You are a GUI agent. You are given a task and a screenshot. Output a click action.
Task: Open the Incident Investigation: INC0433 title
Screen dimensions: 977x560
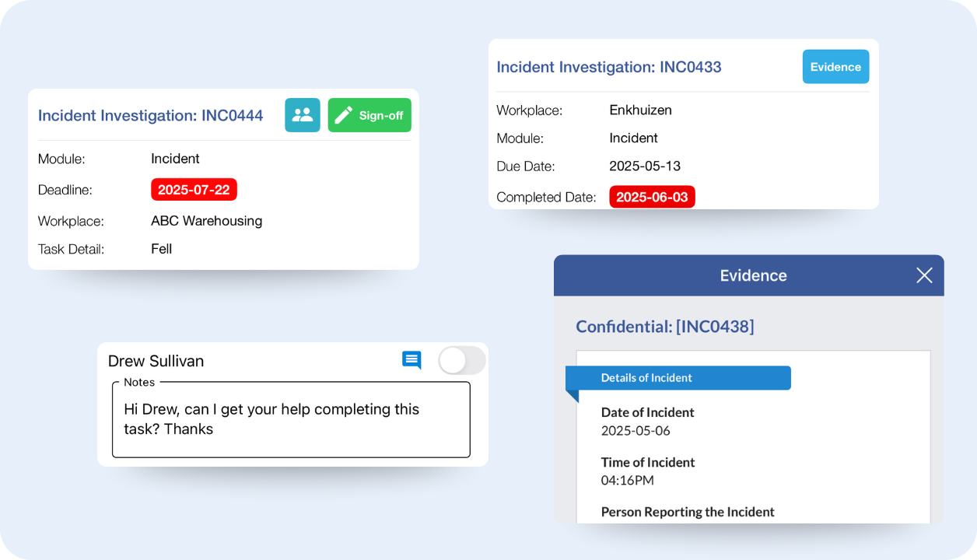point(609,67)
